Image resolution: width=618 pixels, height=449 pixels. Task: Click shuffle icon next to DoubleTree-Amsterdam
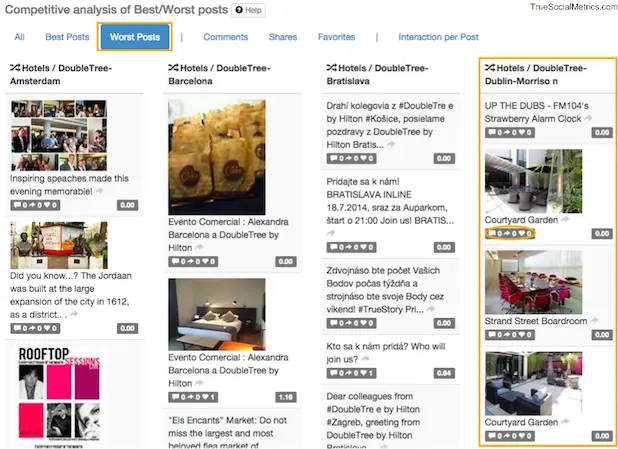click(x=15, y=68)
